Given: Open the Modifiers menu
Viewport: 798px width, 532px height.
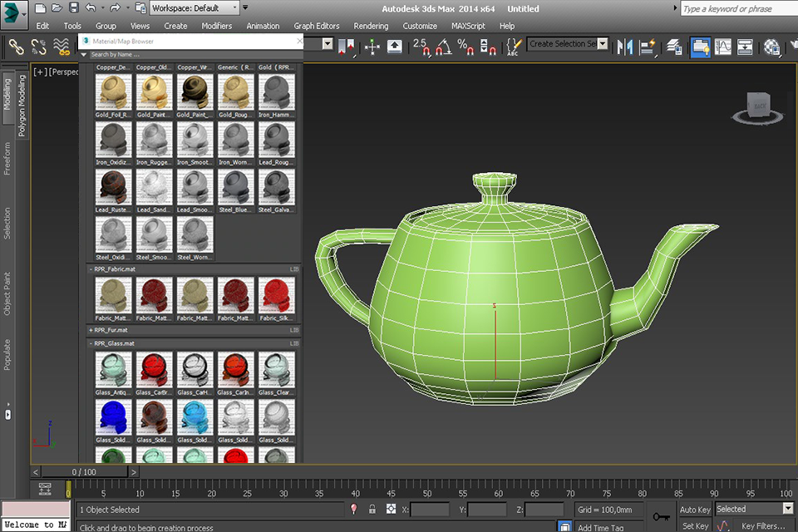Looking at the screenshot, I should [217, 26].
